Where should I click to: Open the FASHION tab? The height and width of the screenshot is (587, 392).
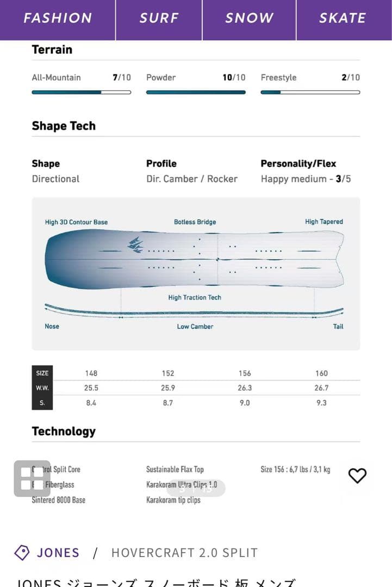coord(58,18)
